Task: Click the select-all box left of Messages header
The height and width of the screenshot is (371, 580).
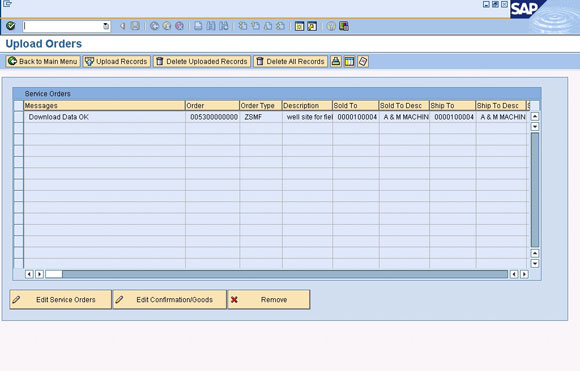Action: 18,105
